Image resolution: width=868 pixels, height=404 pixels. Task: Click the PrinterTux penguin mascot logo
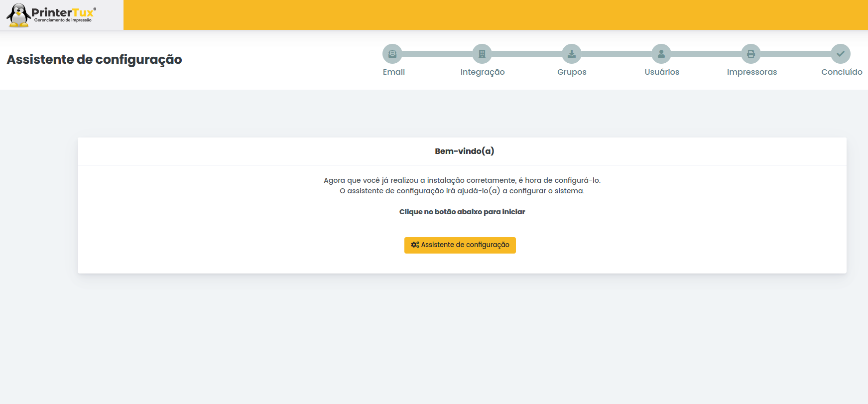tap(18, 15)
